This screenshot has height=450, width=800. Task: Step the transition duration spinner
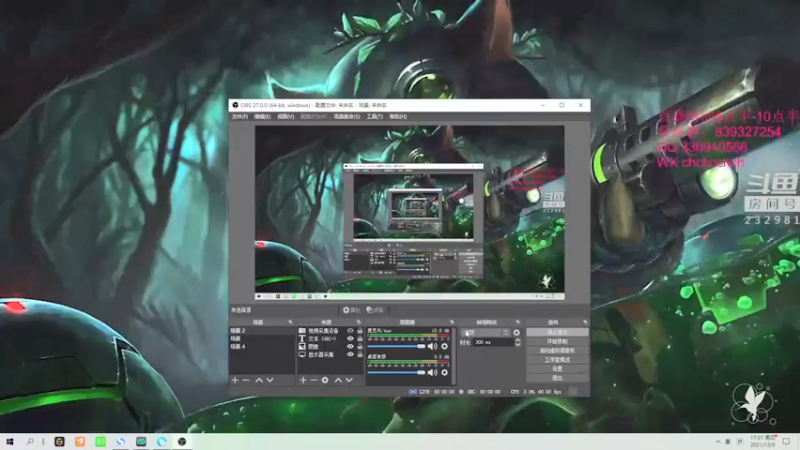[x=517, y=342]
